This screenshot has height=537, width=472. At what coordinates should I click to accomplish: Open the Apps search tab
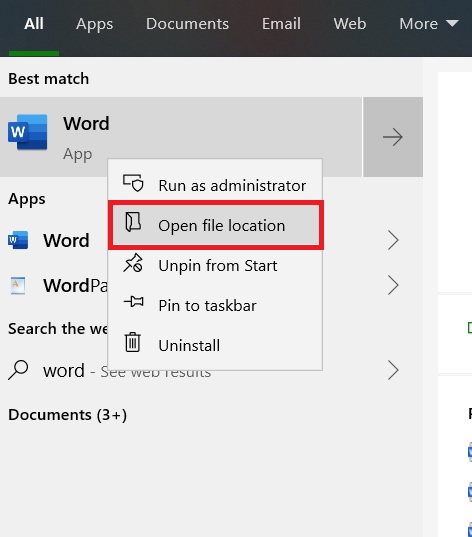point(95,25)
